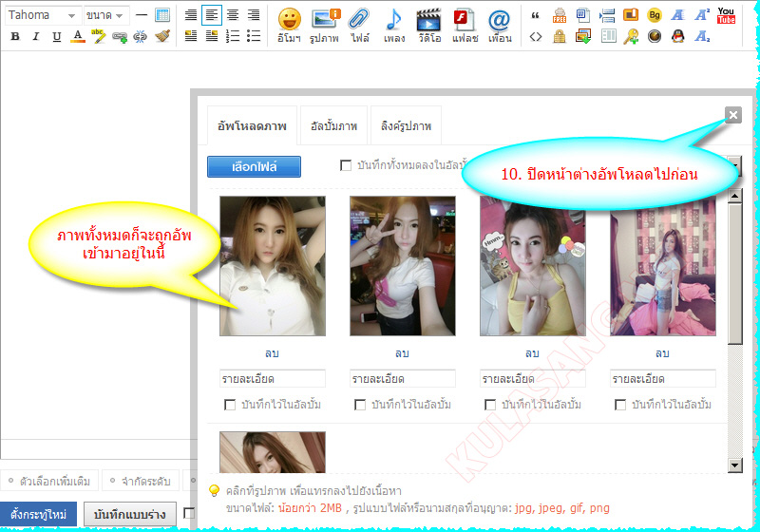Insert QQ penguin icon
This screenshot has width=760, height=532.
(678, 36)
